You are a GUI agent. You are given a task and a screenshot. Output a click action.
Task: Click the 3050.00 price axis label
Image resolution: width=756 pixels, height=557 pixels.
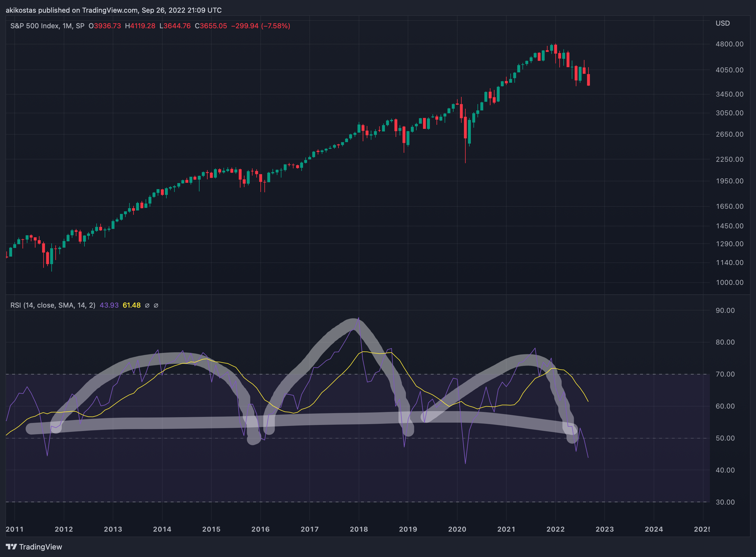[x=729, y=113]
